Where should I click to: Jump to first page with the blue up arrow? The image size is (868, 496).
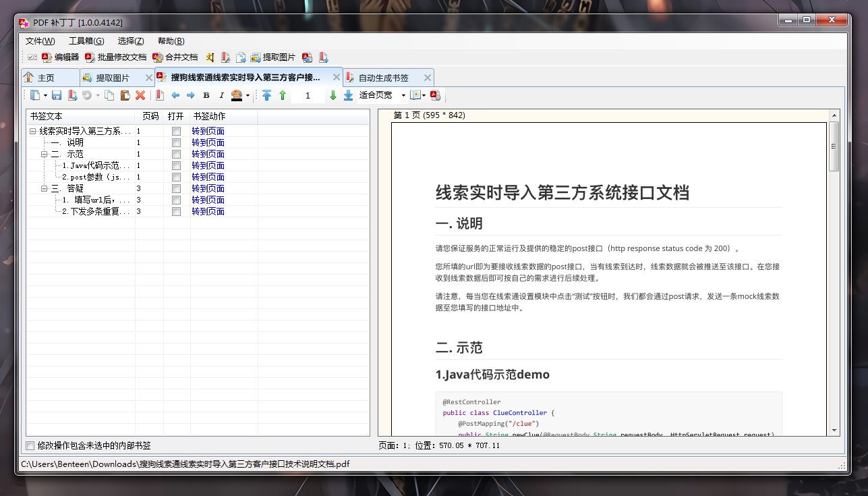(x=267, y=96)
